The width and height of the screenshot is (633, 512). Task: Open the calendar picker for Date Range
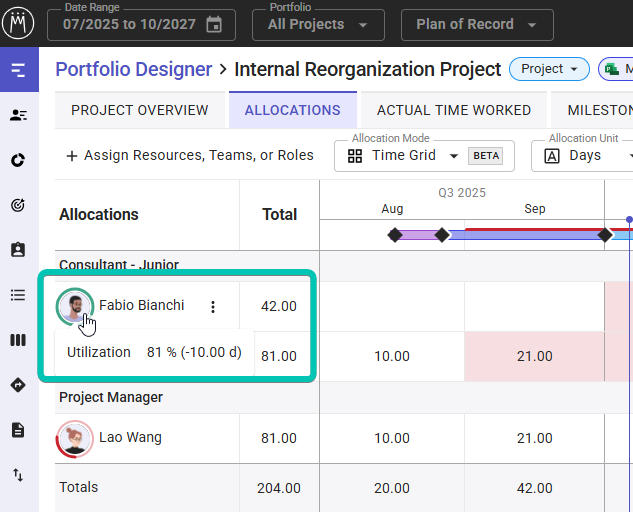pyautogui.click(x=214, y=24)
